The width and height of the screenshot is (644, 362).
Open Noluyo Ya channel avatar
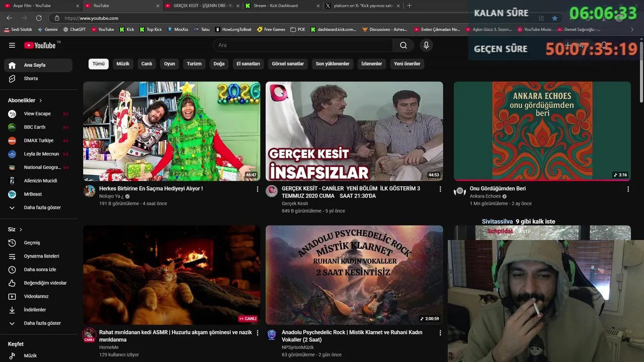(89, 191)
